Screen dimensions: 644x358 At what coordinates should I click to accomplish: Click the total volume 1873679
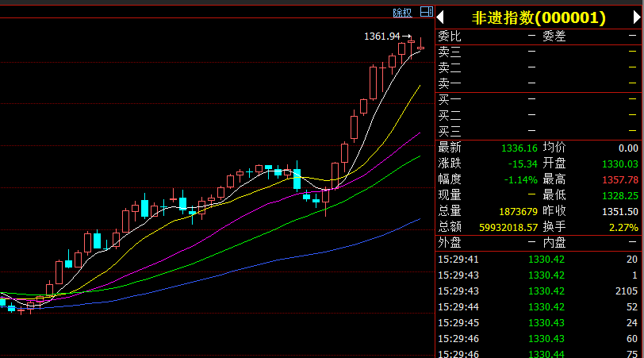518,212
